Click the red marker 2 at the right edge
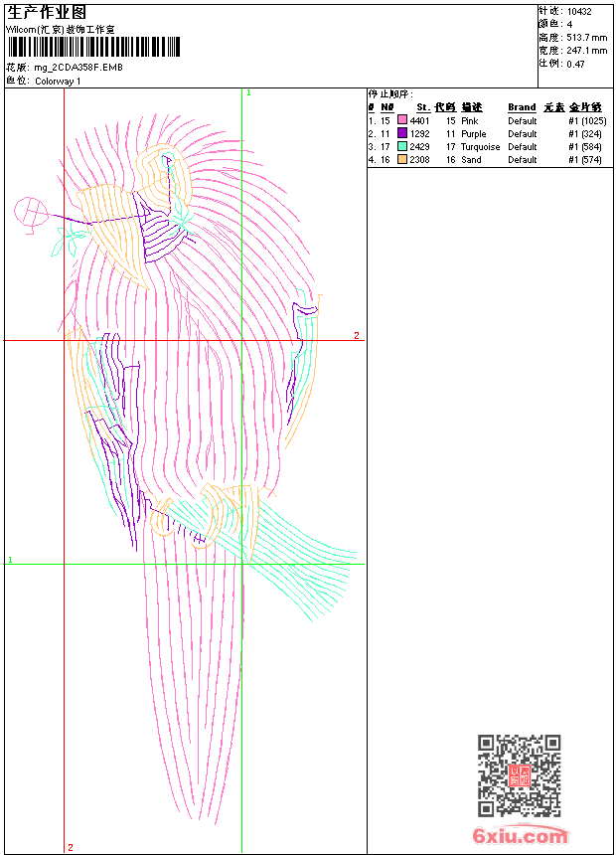The height and width of the screenshot is (855, 616). [357, 336]
